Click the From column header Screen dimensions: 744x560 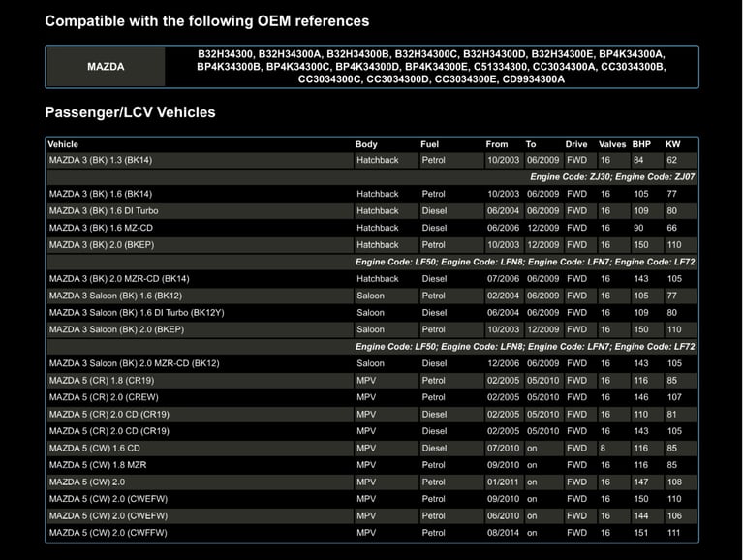(x=496, y=144)
